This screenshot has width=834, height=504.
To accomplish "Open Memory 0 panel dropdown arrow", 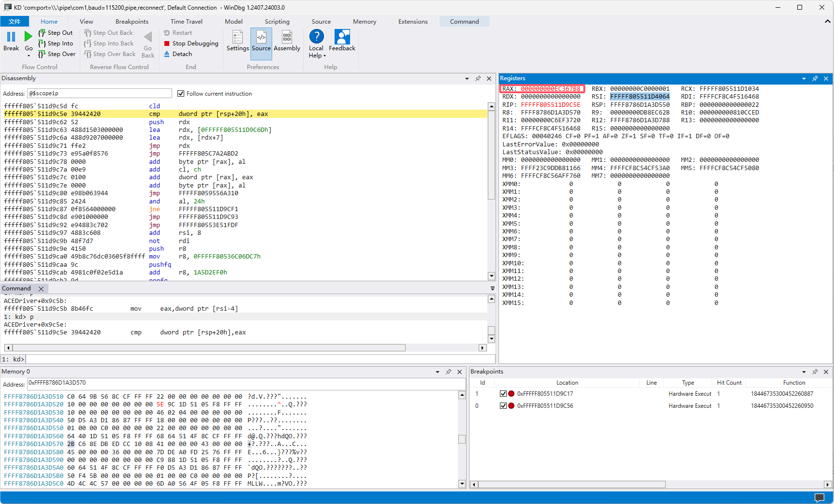I will [438, 372].
